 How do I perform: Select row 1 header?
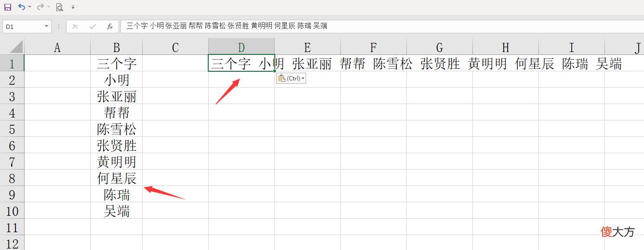[x=12, y=63]
